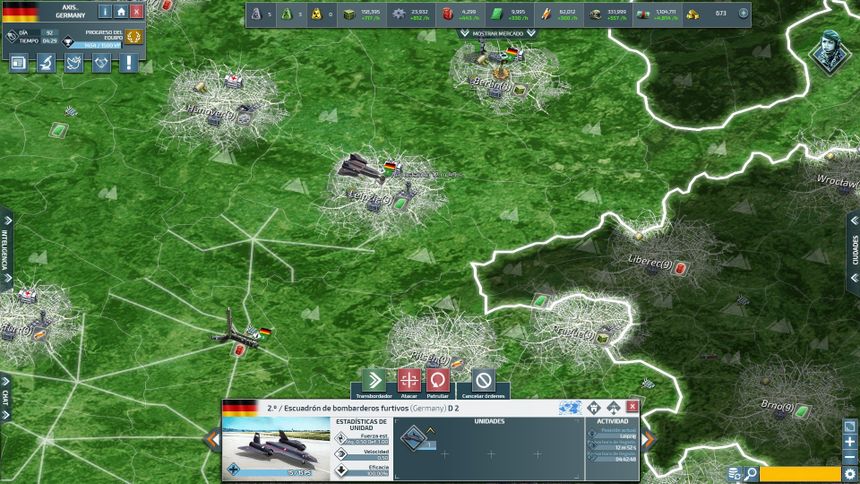Click the Actividad section heading
The width and height of the screenshot is (860, 484).
613,421
